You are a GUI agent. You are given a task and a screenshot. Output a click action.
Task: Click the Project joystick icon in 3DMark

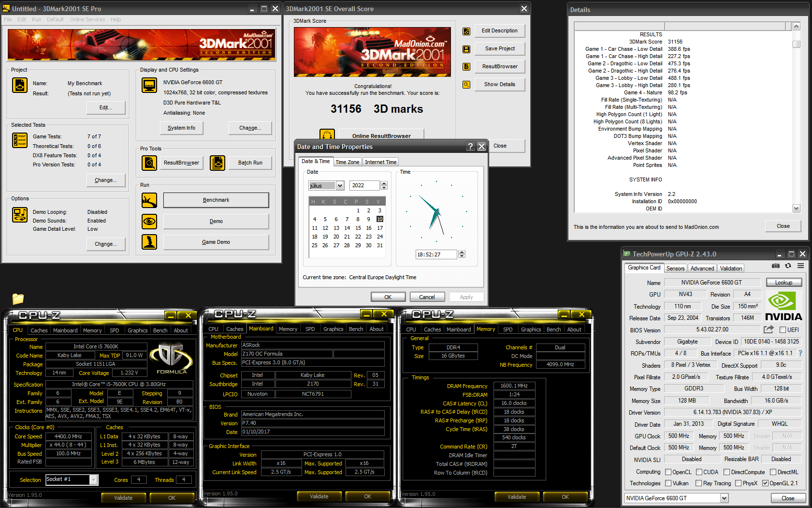pos(20,85)
